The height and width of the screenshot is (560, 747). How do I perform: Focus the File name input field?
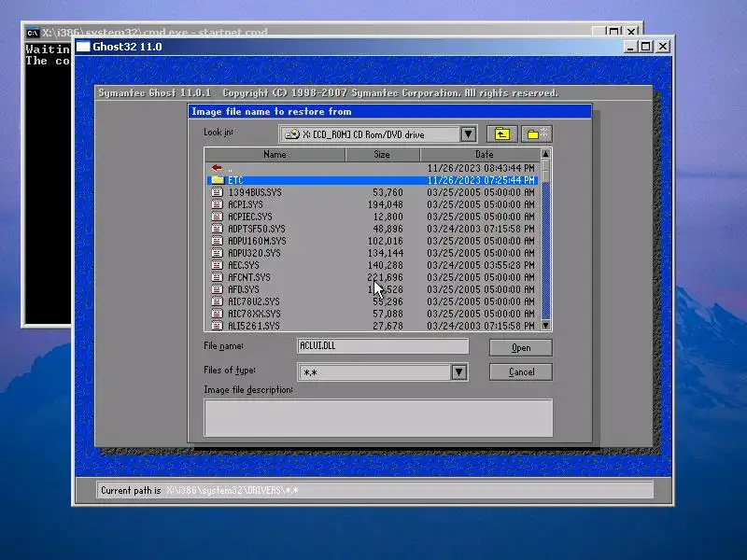pyautogui.click(x=383, y=346)
